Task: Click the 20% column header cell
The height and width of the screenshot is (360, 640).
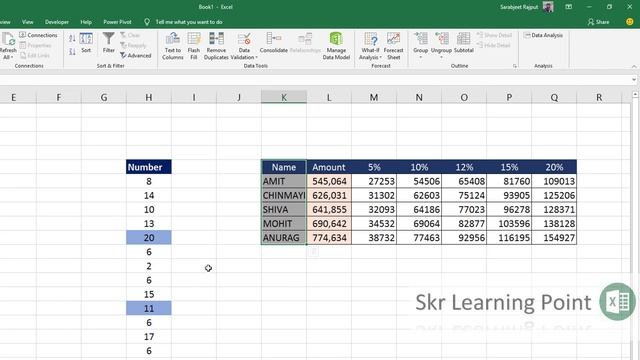Action: (x=554, y=167)
